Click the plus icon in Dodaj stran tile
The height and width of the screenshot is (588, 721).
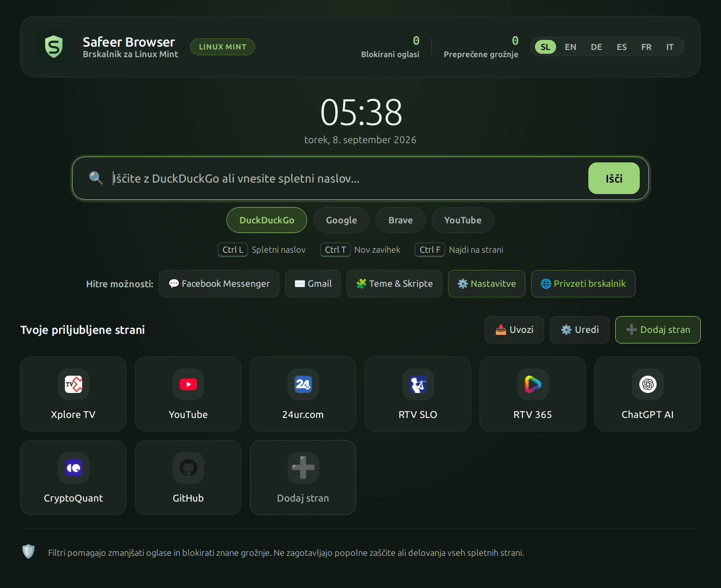[303, 468]
